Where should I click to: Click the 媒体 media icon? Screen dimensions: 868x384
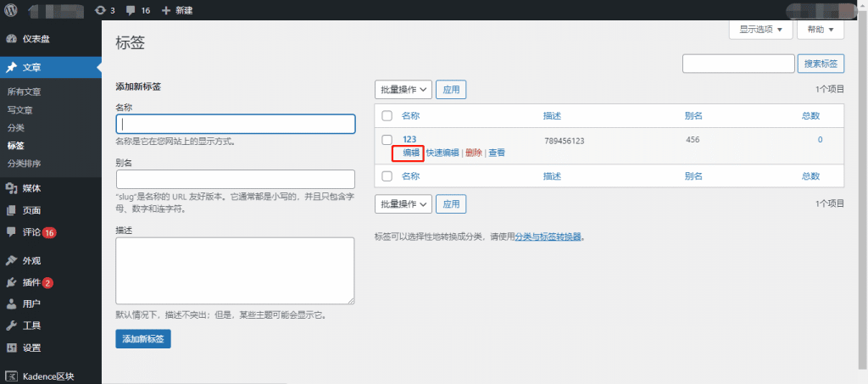click(x=11, y=188)
